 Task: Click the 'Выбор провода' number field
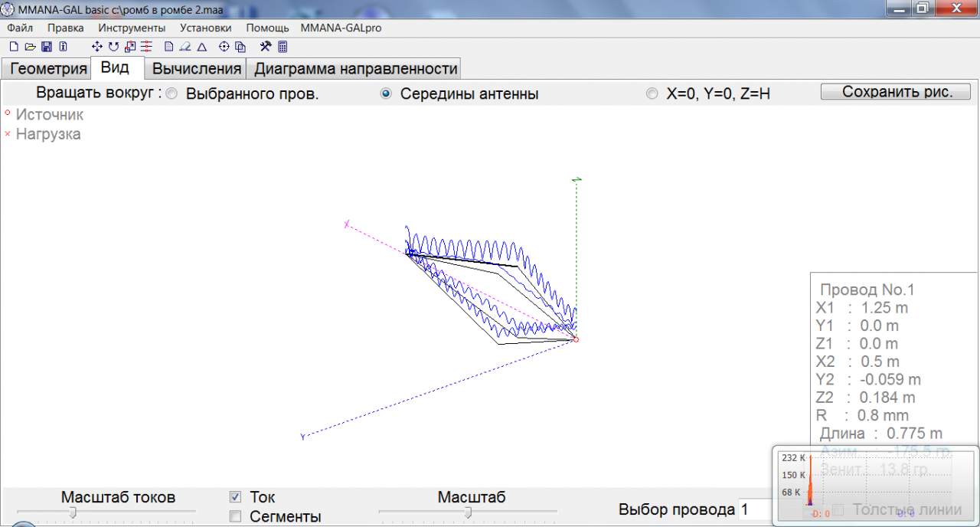click(754, 509)
